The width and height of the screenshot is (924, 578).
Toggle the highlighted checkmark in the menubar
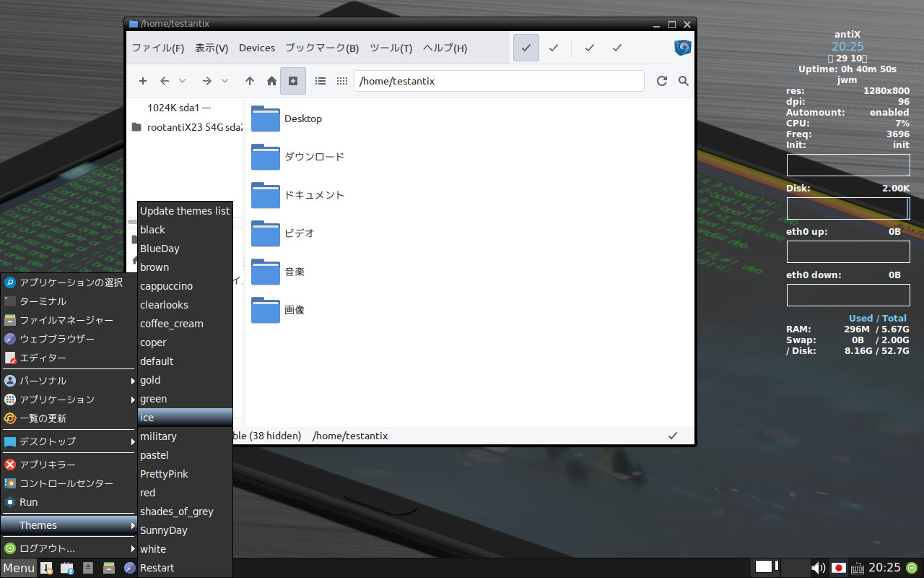(x=526, y=47)
